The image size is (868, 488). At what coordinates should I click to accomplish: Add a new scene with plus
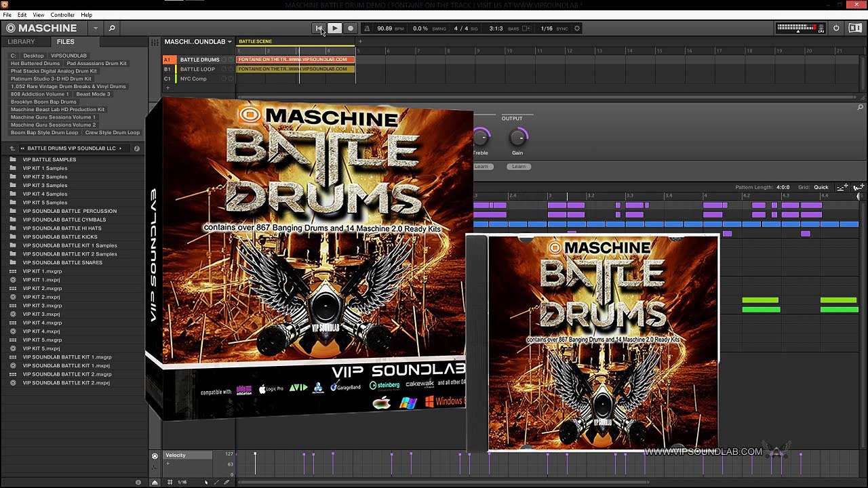(x=360, y=41)
